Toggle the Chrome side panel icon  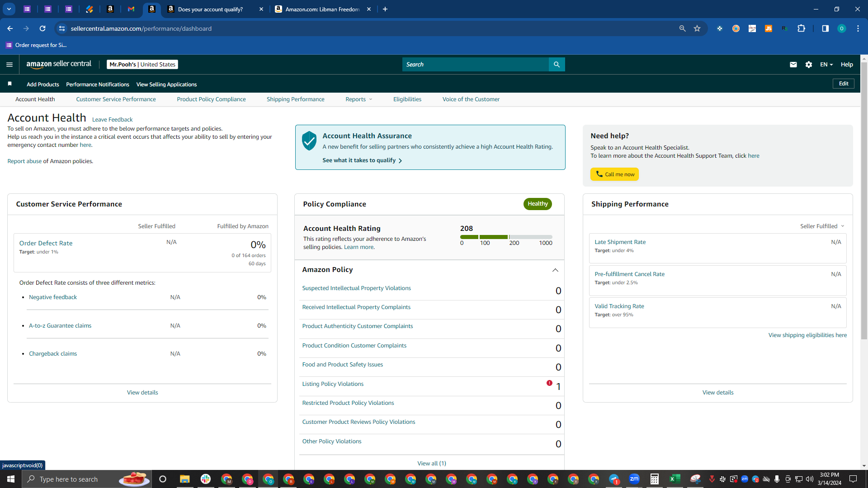[x=826, y=28]
